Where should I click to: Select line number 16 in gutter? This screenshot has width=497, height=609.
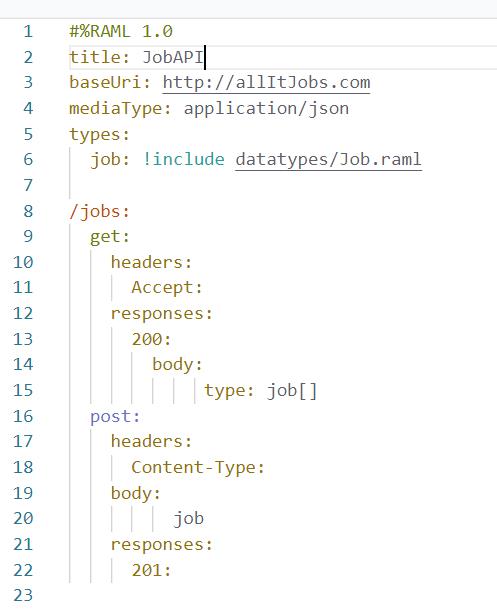[x=23, y=416]
